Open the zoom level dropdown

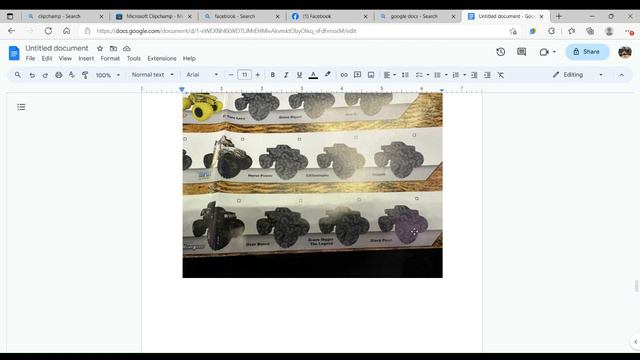(108, 75)
